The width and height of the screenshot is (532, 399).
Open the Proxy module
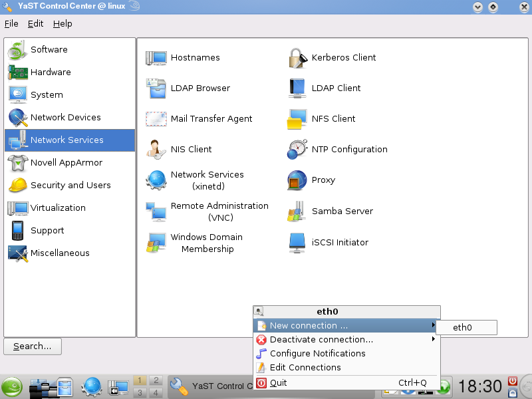pos(311,180)
